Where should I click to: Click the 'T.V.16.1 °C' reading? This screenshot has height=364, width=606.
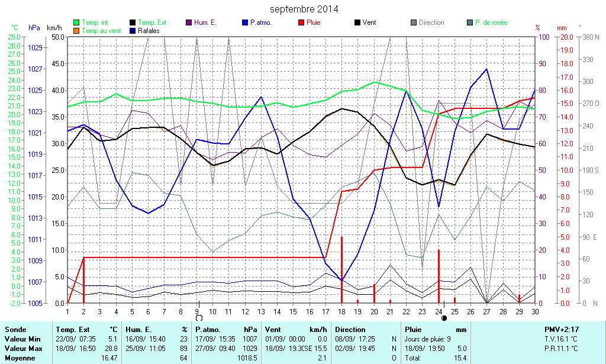coord(560,339)
